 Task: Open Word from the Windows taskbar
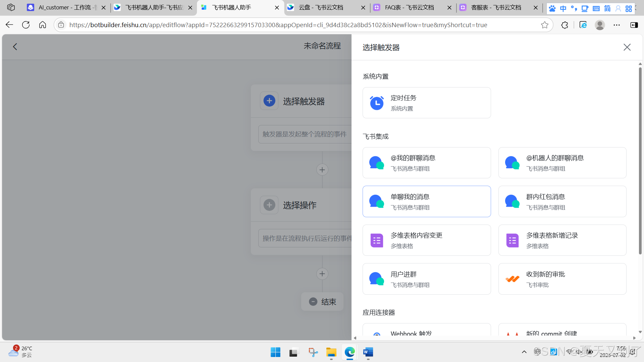[368, 352]
